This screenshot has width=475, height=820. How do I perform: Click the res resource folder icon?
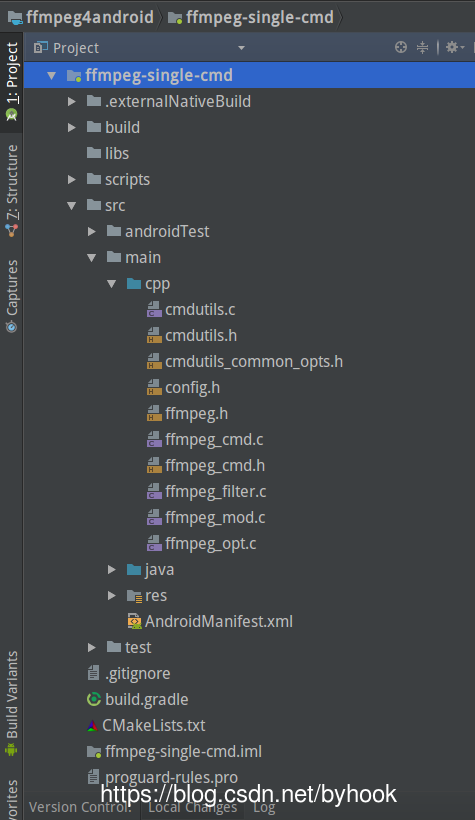[x=134, y=596]
